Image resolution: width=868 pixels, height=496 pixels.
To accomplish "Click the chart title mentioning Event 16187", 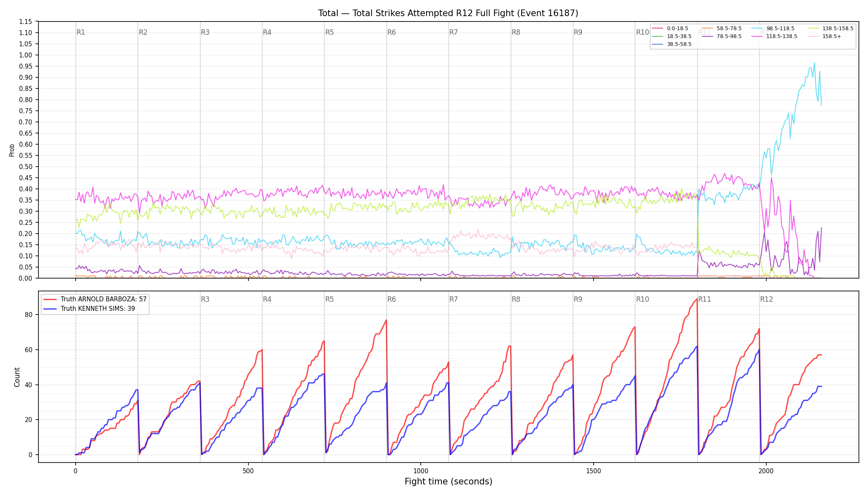I will point(448,13).
